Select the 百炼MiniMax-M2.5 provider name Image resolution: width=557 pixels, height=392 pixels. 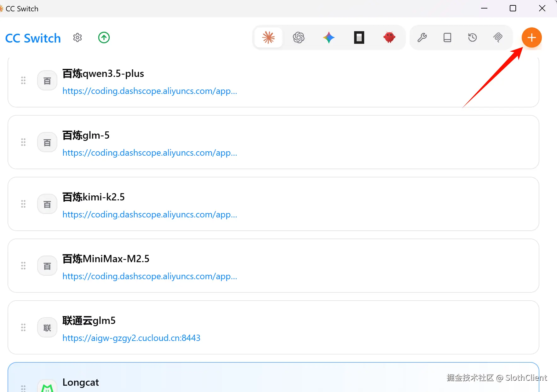(x=106, y=259)
